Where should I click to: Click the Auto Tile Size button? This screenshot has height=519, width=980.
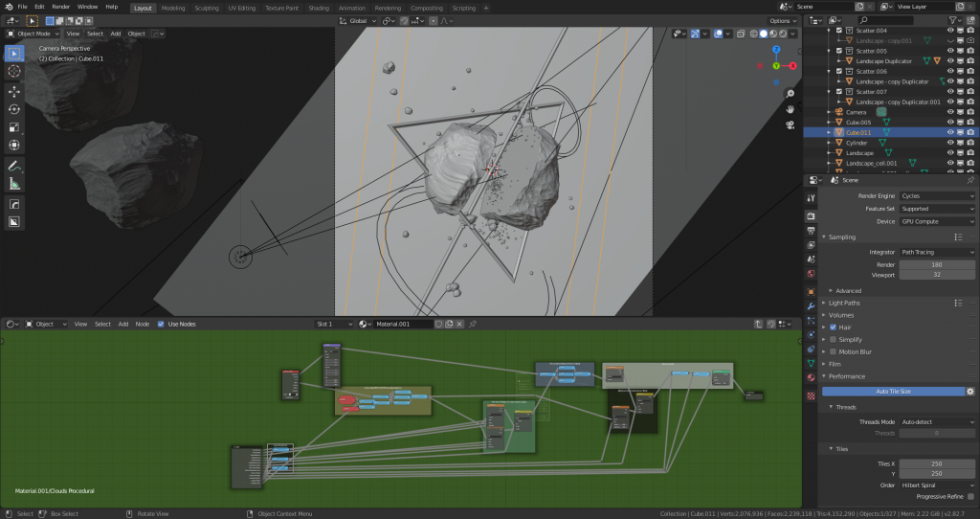point(893,391)
